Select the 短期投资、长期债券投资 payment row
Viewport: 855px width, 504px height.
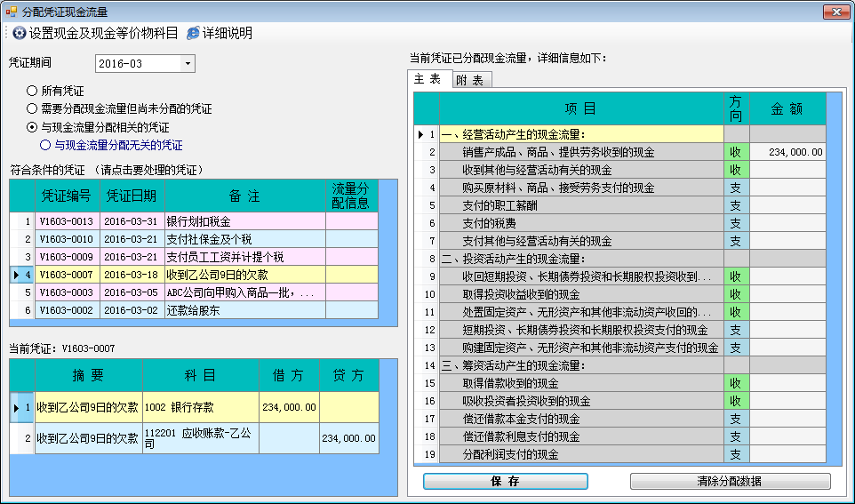pyautogui.click(x=620, y=330)
